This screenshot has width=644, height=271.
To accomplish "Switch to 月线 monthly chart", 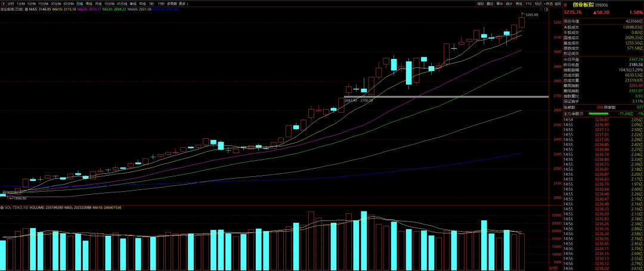I will pos(98,4).
